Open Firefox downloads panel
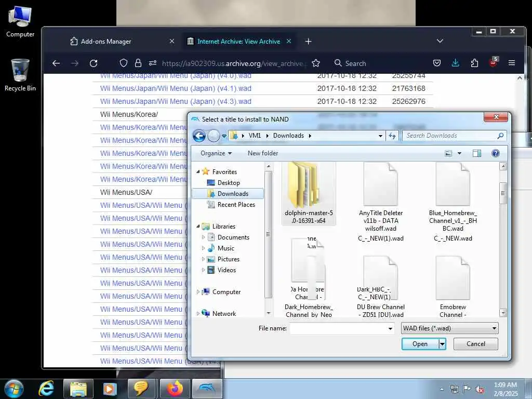The image size is (532, 399). (x=456, y=63)
